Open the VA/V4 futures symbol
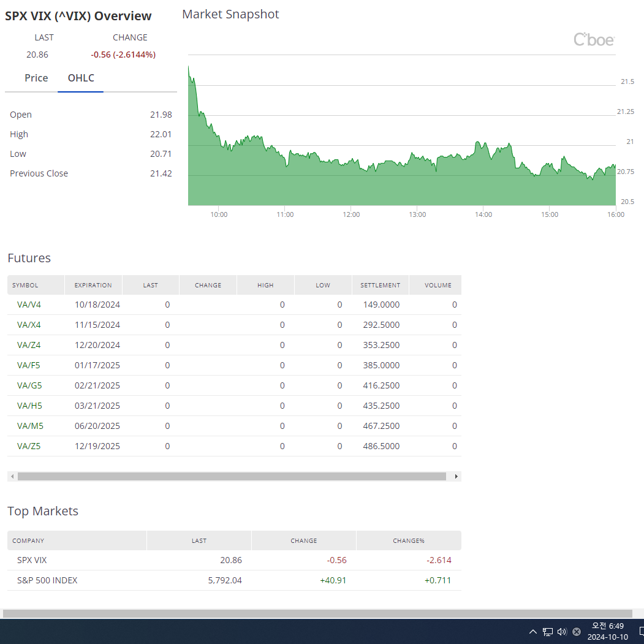The image size is (644, 644). (x=29, y=305)
